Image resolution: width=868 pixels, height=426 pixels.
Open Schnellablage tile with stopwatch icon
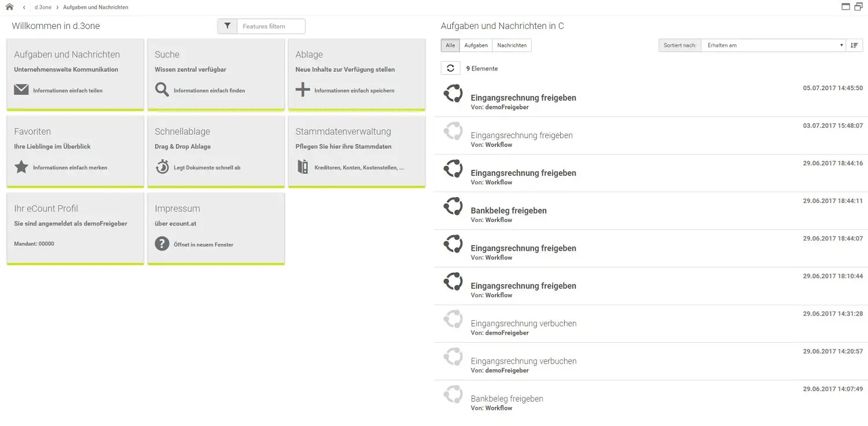click(x=216, y=151)
